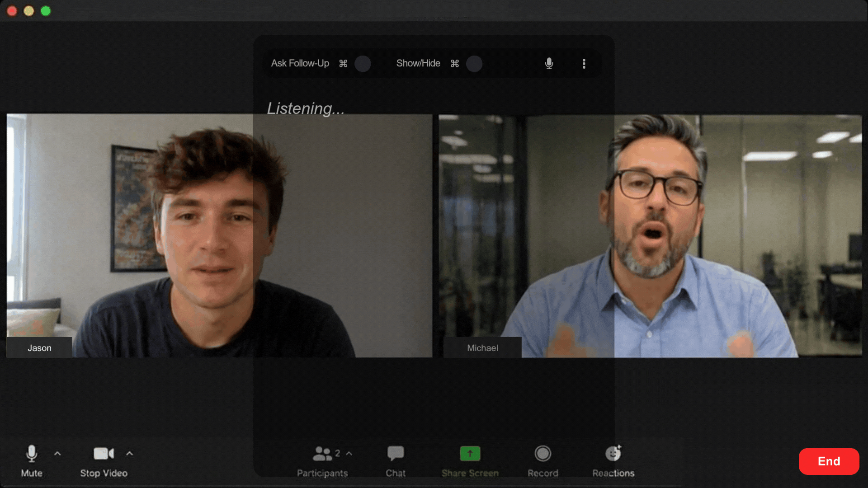868x488 pixels.
Task: Click the Michael name label
Action: click(x=482, y=347)
